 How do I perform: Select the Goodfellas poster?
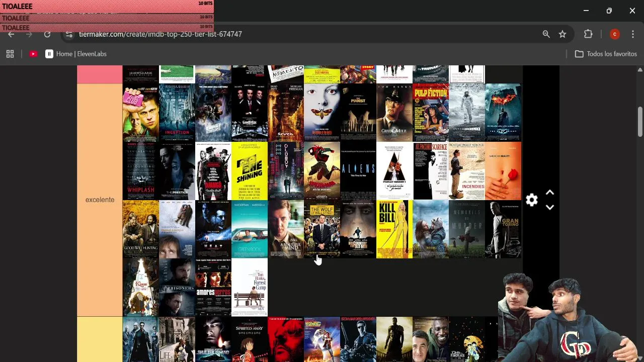click(x=249, y=113)
